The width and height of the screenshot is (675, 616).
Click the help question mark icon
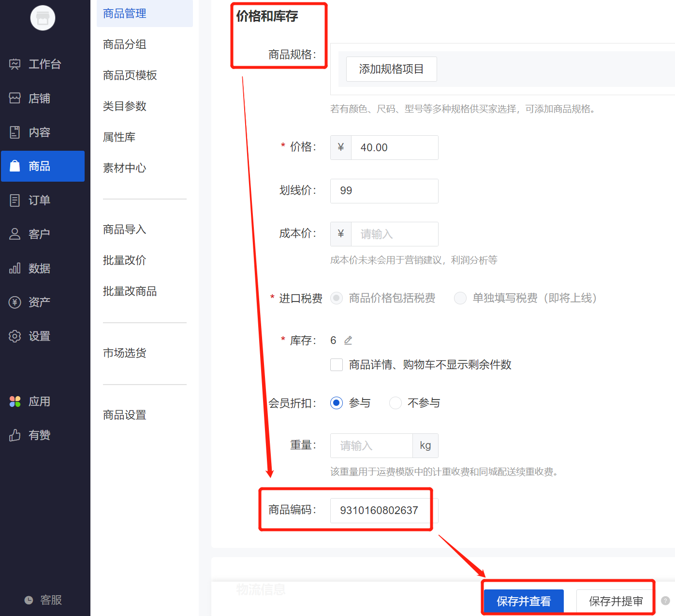click(x=665, y=601)
